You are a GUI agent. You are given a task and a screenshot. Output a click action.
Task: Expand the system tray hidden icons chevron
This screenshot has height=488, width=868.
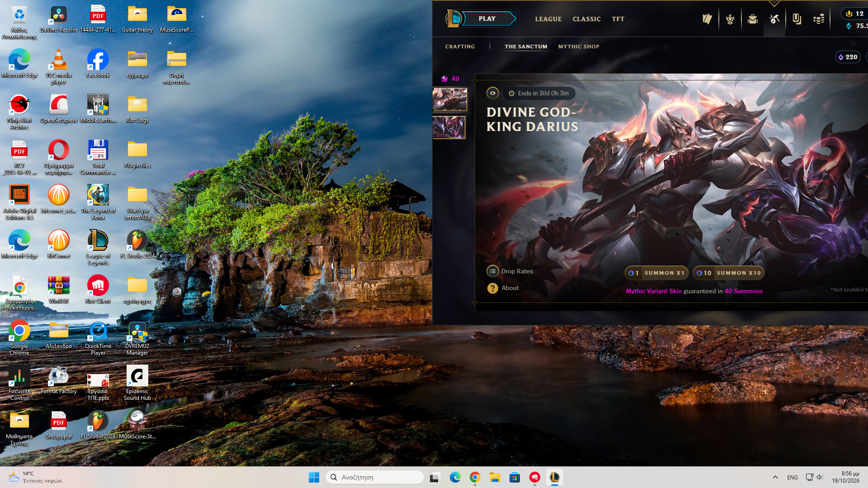[775, 477]
